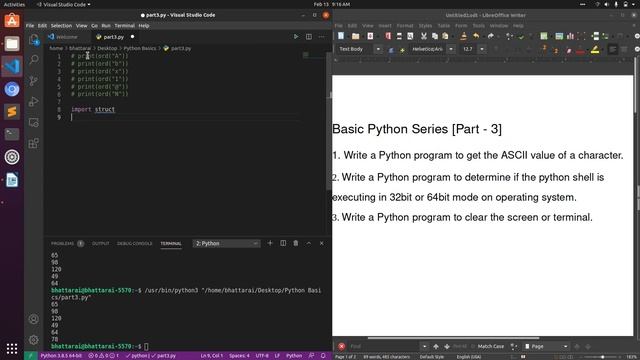Screen dimensions: 640x360
Task: Open Visual Studio Code app menu in top bar
Action: point(64,4)
